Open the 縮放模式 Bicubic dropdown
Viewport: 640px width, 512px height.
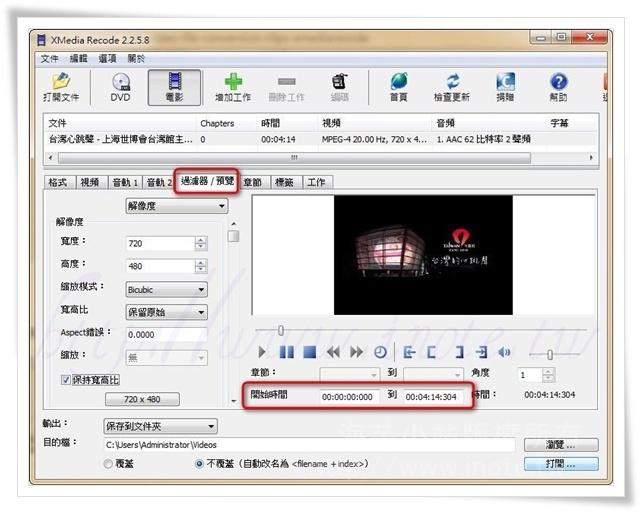pos(166,289)
